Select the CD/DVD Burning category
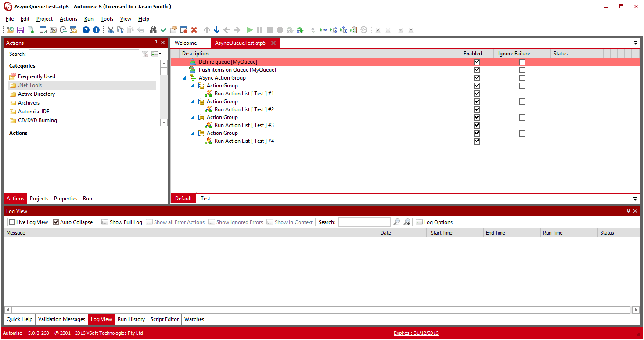Image resolution: width=644 pixels, height=340 pixels. pyautogui.click(x=37, y=120)
